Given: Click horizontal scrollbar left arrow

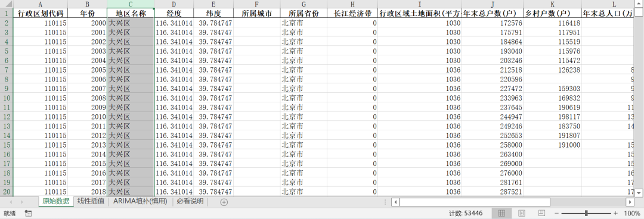Looking at the screenshot, I should (x=395, y=202).
